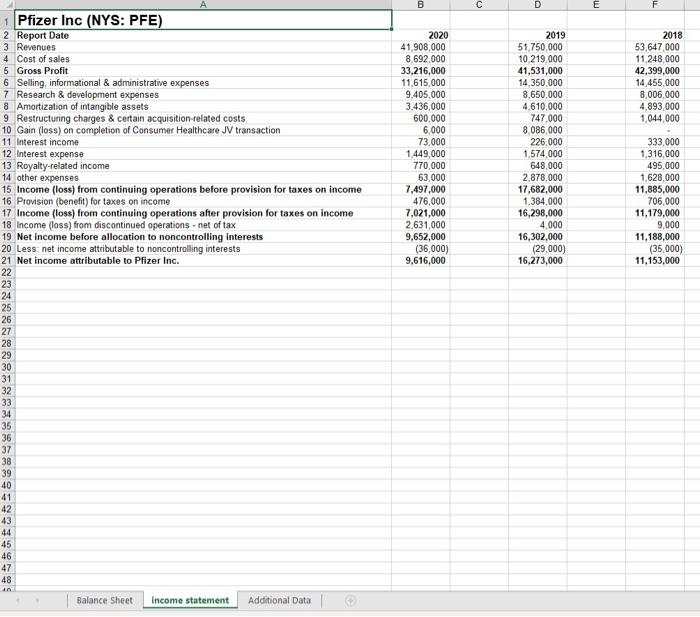Screen dimensions: 700x617
Task: Click Income from discontinued operations label
Action: [203, 225]
